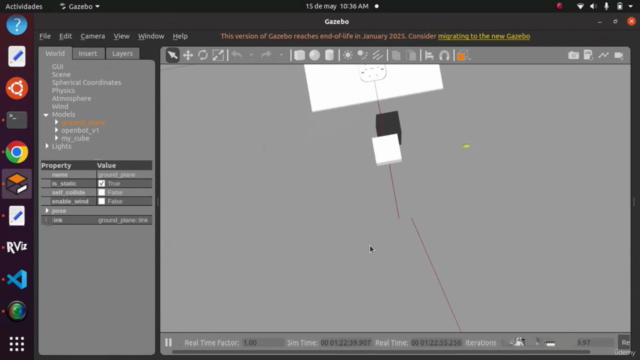The height and width of the screenshot is (360, 640).
Task: Select GUI in the world tree
Action: click(58, 67)
